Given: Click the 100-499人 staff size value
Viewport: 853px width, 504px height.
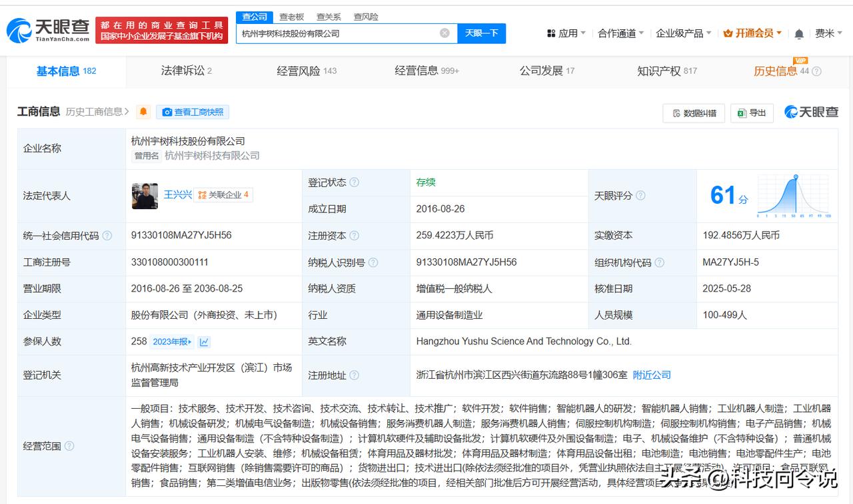Looking at the screenshot, I should pyautogui.click(x=724, y=315).
